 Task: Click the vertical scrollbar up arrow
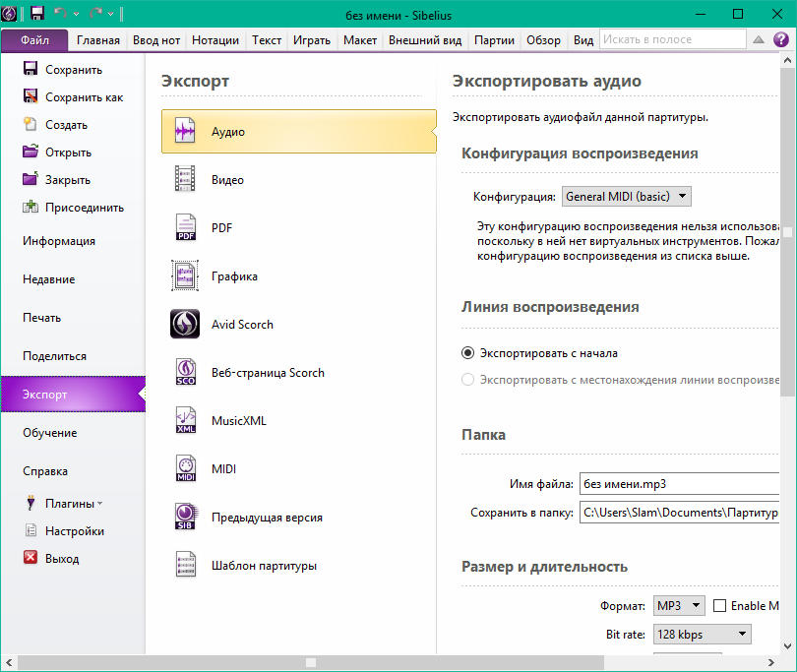point(788,60)
